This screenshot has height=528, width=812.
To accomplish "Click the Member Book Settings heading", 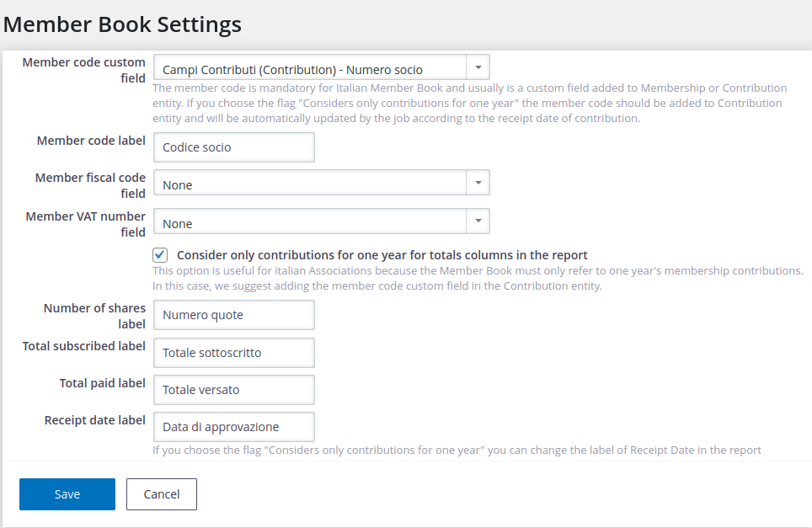I will point(122,24).
